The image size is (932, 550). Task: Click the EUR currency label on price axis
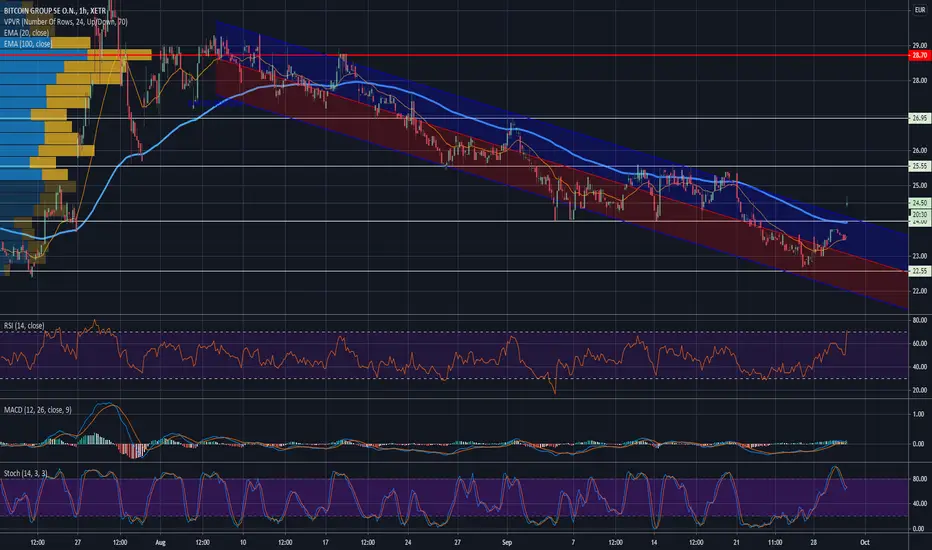coord(920,10)
